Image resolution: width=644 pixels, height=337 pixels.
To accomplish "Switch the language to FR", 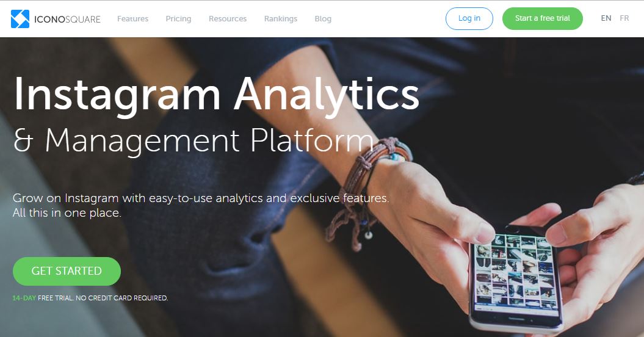I will click(624, 18).
